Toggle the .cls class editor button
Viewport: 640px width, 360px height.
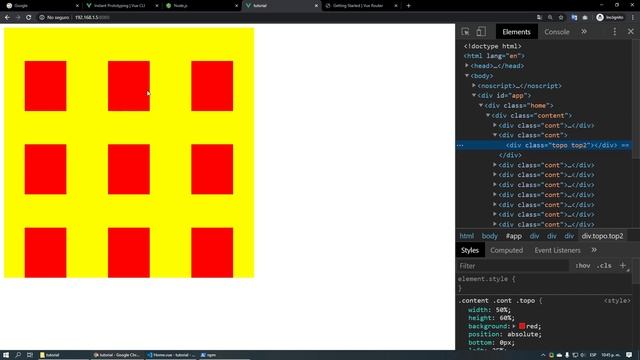pyautogui.click(x=604, y=266)
